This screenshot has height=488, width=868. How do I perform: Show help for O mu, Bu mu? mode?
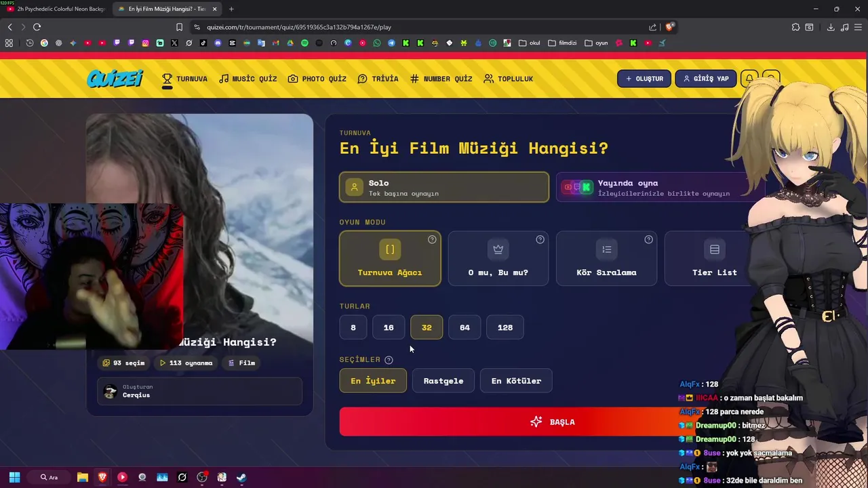click(x=540, y=239)
